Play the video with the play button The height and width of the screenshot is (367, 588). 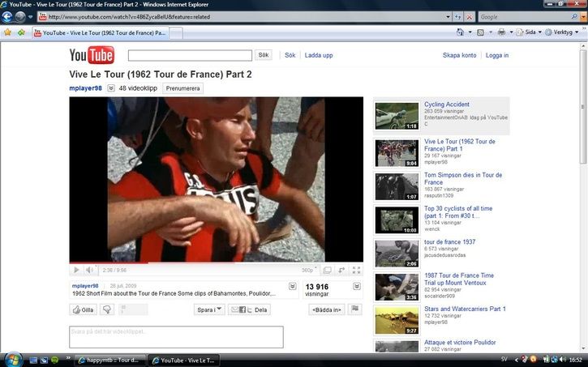tap(76, 270)
